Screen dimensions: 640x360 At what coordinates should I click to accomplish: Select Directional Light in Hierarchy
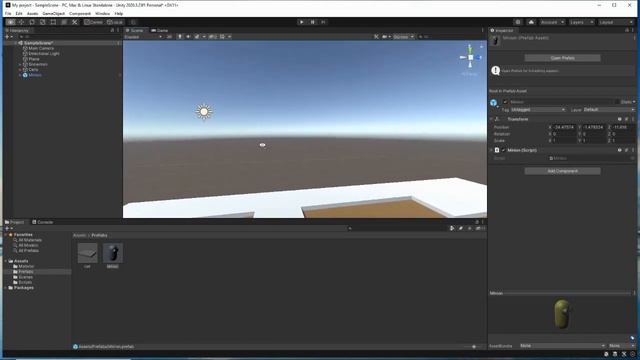tap(44, 54)
